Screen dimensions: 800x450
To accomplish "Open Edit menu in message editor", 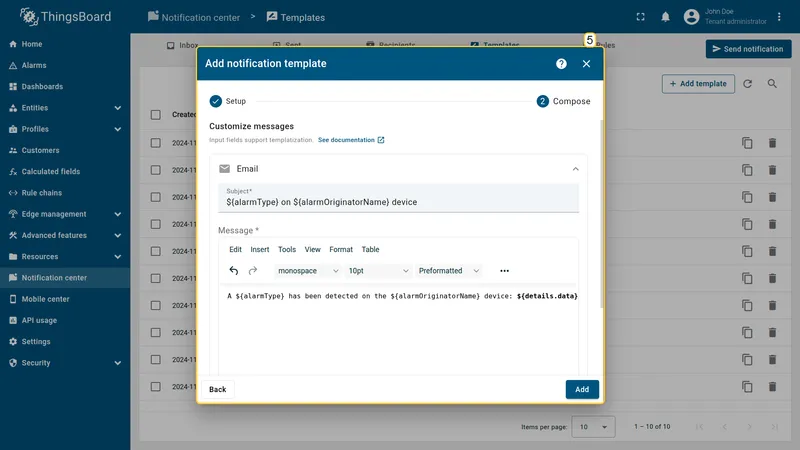I will coord(235,249).
